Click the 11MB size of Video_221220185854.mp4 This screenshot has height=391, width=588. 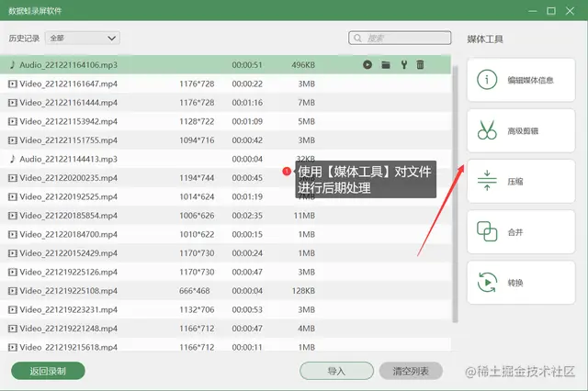304,216
